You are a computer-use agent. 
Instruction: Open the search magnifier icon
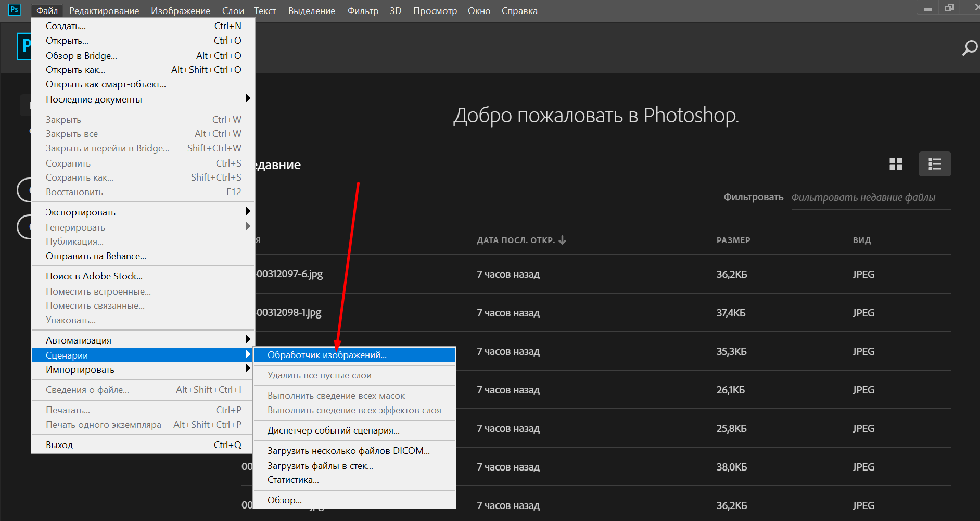click(x=970, y=48)
